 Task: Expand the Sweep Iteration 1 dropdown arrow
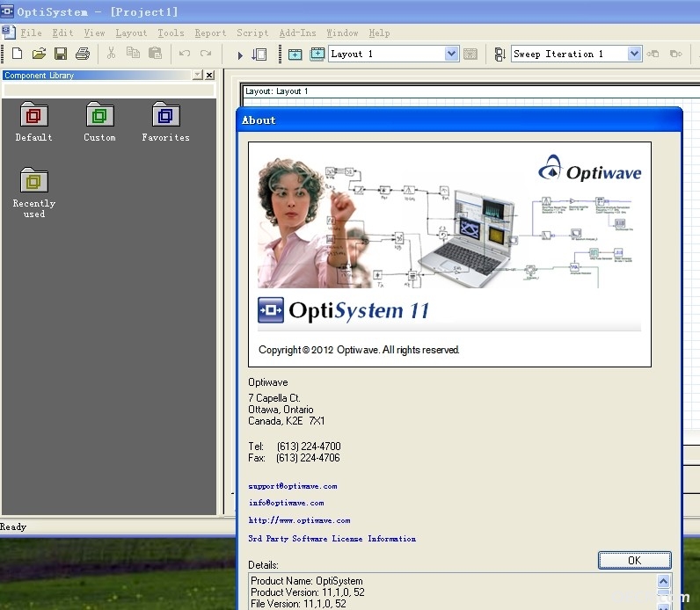click(x=634, y=54)
